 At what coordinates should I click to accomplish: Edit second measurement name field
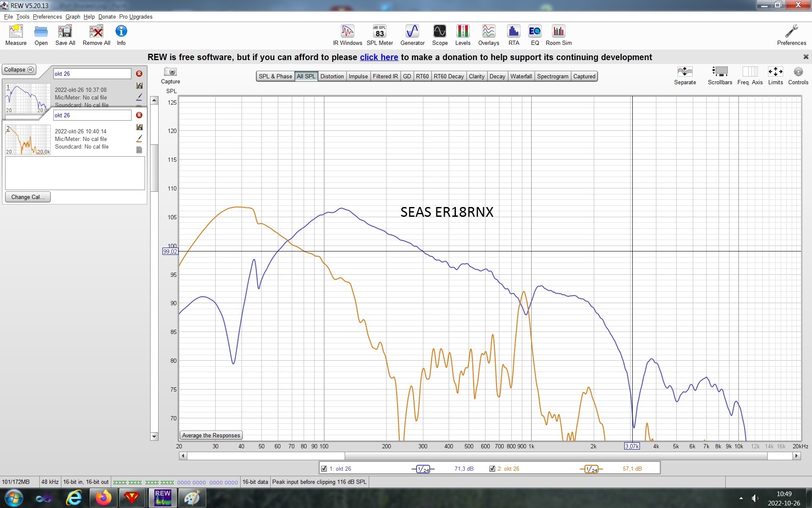point(92,115)
